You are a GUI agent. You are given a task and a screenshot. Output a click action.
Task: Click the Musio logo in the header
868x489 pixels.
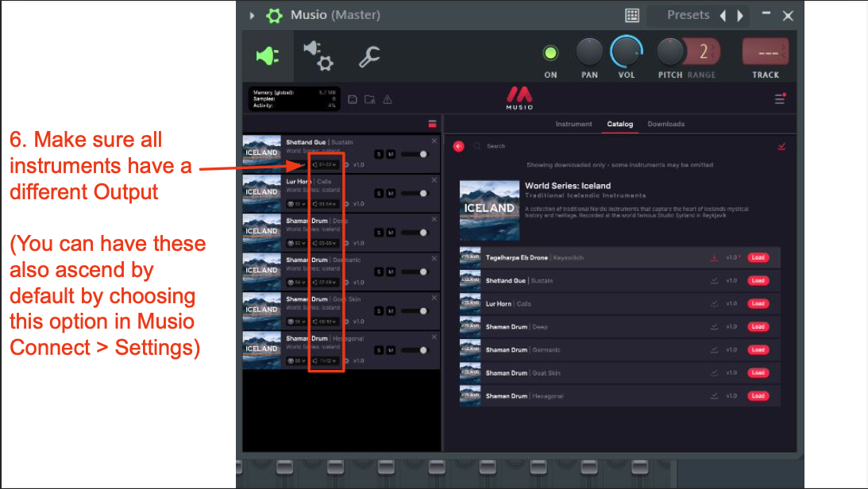tap(519, 98)
